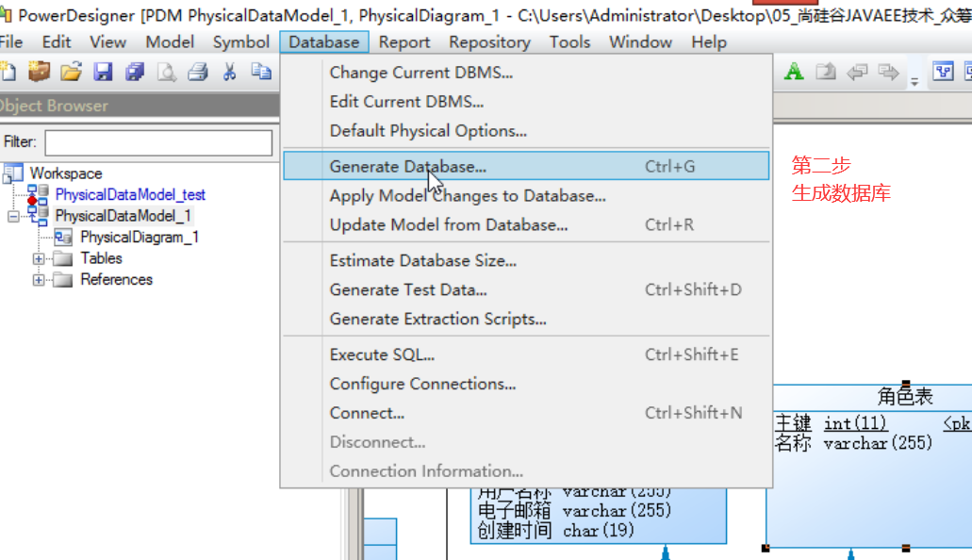Viewport: 972px width, 560px height.
Task: Click the PhysicalDiagram_1 diagram icon
Action: [62, 237]
